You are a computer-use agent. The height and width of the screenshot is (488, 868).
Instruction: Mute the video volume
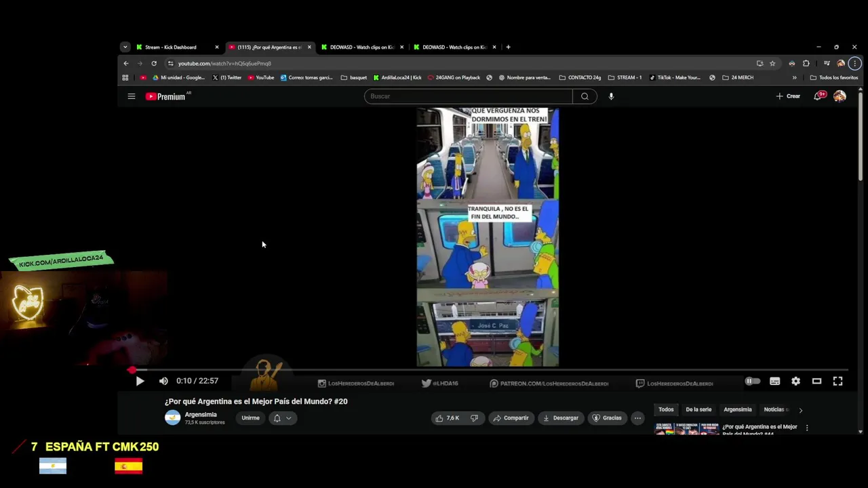[163, 381]
